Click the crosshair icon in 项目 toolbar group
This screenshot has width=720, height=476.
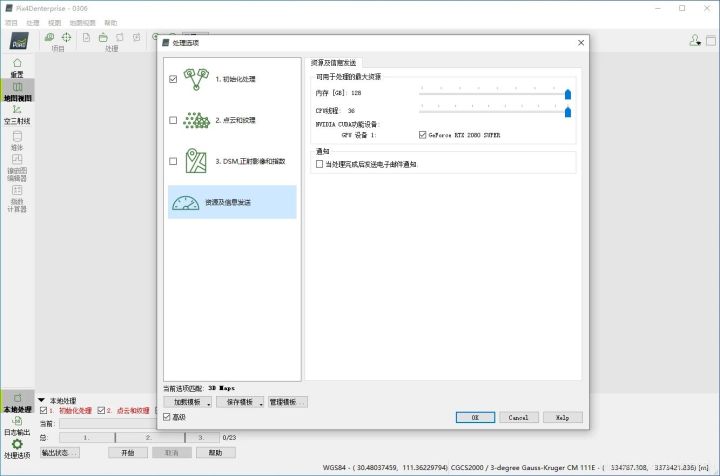pos(67,37)
